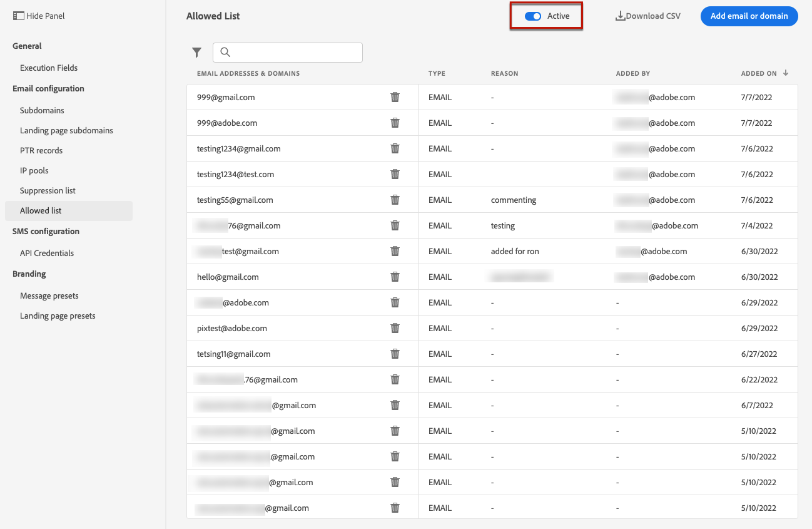The height and width of the screenshot is (529, 812).
Task: Open Message presets page
Action: (49, 295)
